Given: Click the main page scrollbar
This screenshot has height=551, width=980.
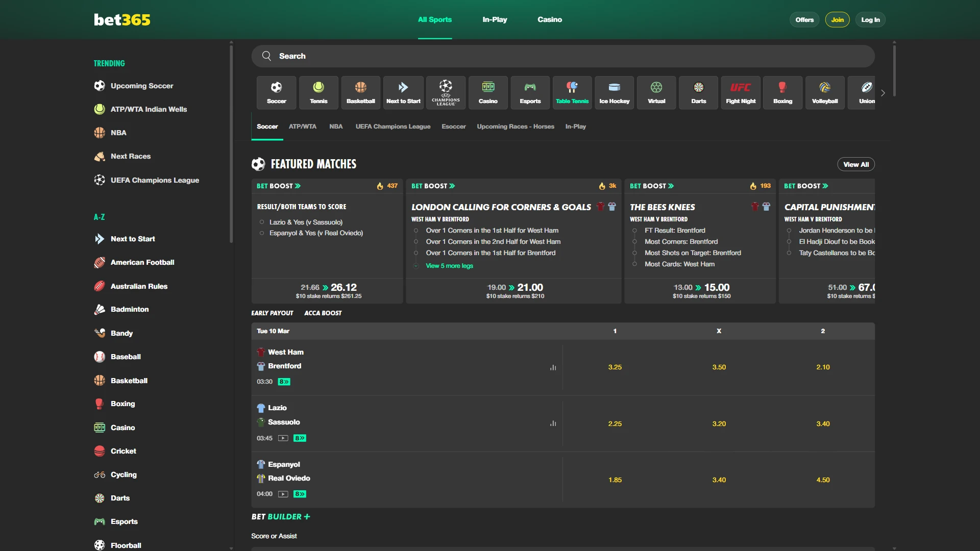Looking at the screenshot, I should tap(894, 70).
